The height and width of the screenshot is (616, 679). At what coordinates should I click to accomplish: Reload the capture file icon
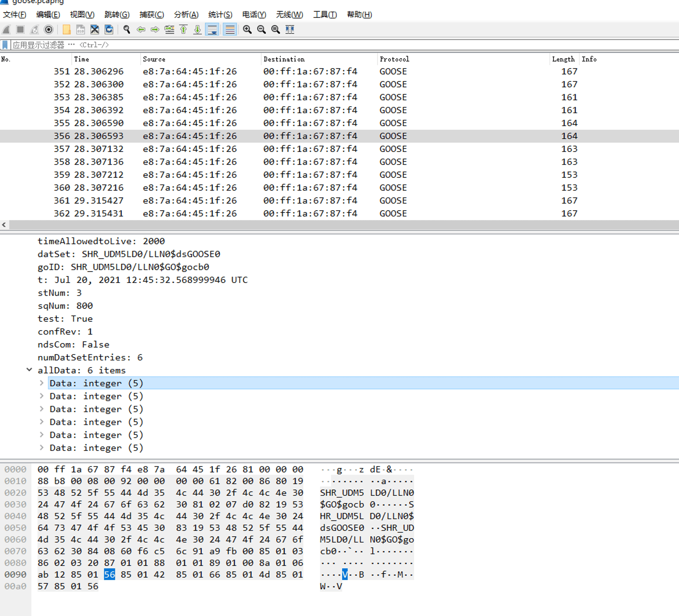pyautogui.click(x=109, y=30)
